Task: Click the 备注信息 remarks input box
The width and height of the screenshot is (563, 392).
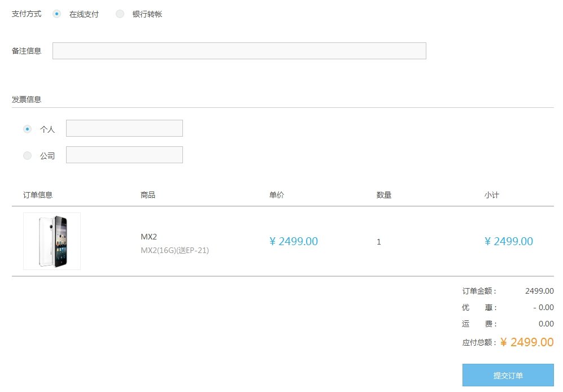Action: coord(239,50)
